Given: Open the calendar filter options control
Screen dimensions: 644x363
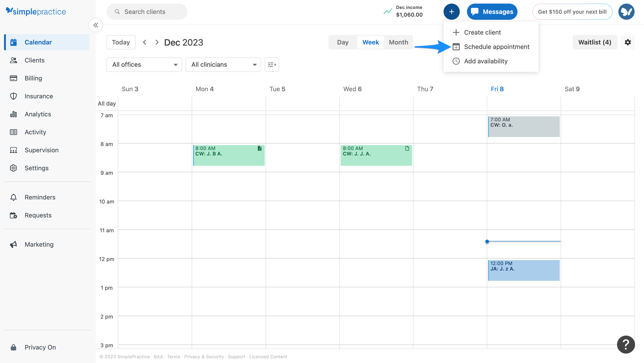Looking at the screenshot, I should pyautogui.click(x=271, y=64).
